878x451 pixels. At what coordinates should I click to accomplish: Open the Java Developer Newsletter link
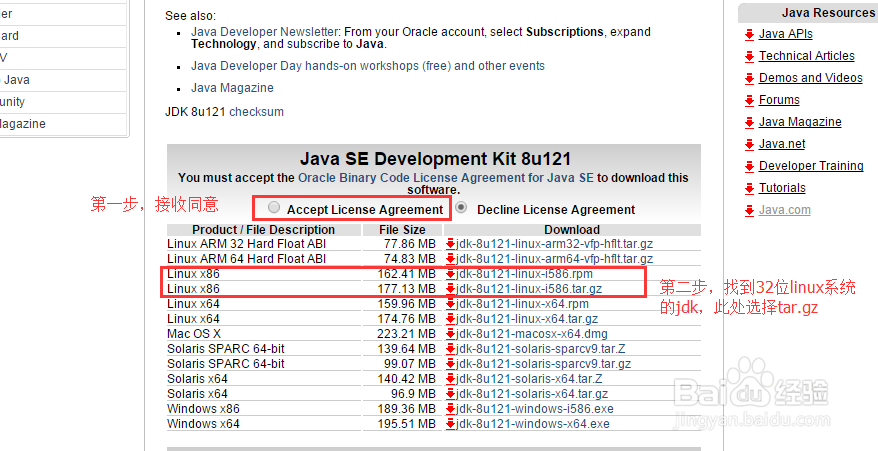(x=265, y=32)
